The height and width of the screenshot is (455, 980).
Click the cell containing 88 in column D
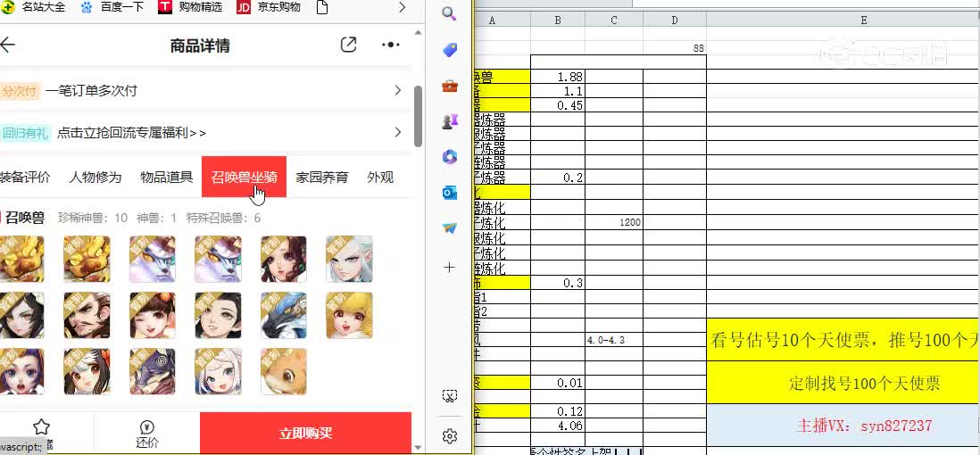click(675, 47)
